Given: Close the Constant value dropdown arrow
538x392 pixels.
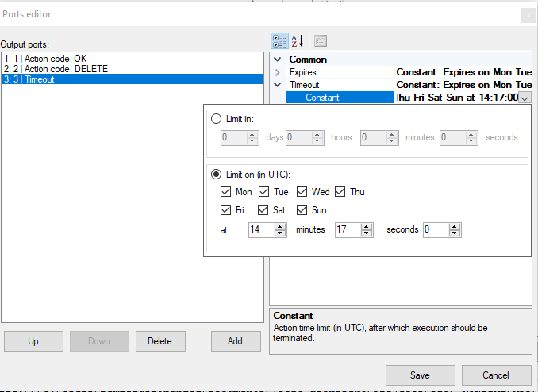Looking at the screenshot, I should click(x=525, y=98).
